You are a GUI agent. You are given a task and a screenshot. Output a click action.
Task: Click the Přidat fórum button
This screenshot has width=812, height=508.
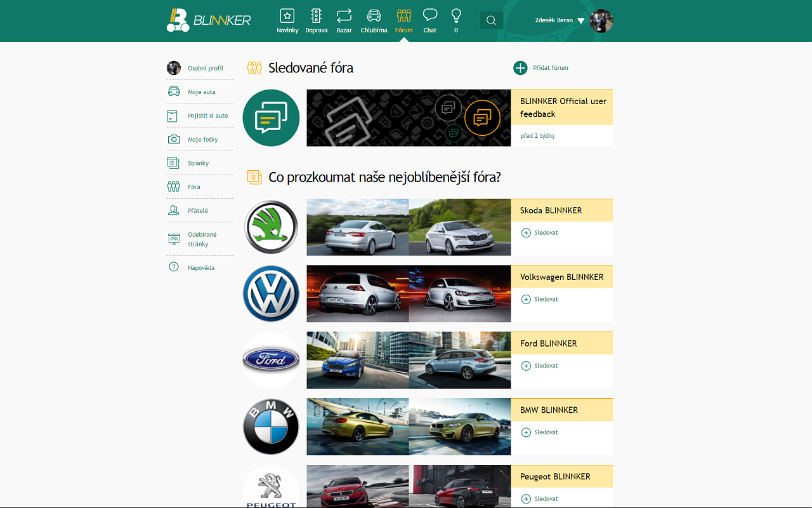click(x=541, y=68)
